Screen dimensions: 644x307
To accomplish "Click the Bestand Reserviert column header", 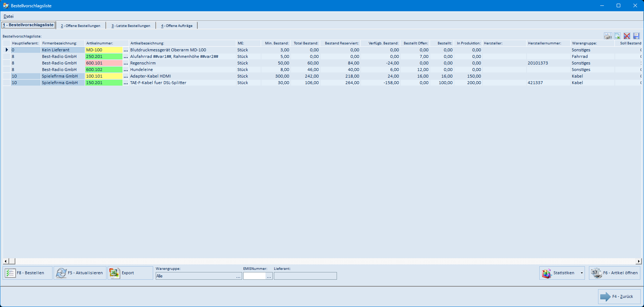I will click(341, 43).
